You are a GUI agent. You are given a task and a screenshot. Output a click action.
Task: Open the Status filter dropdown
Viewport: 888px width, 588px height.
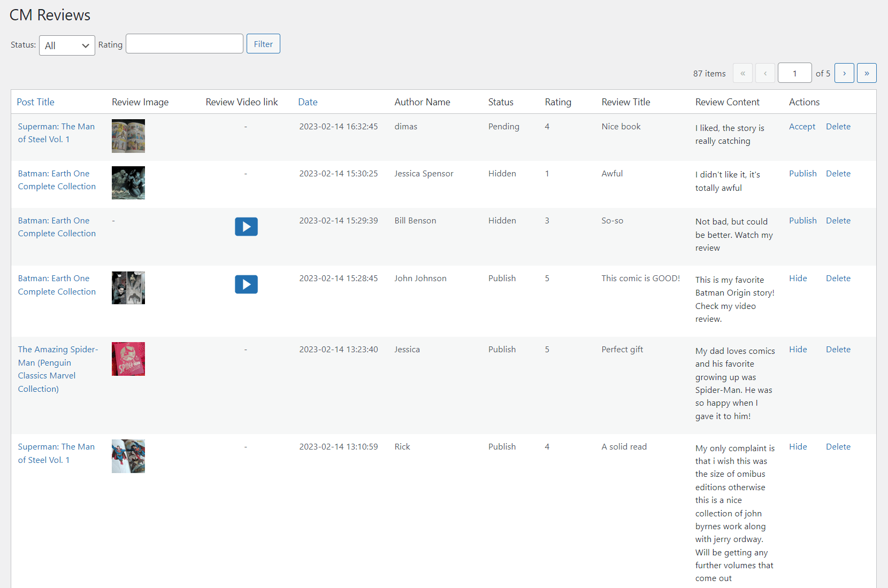[x=67, y=45]
